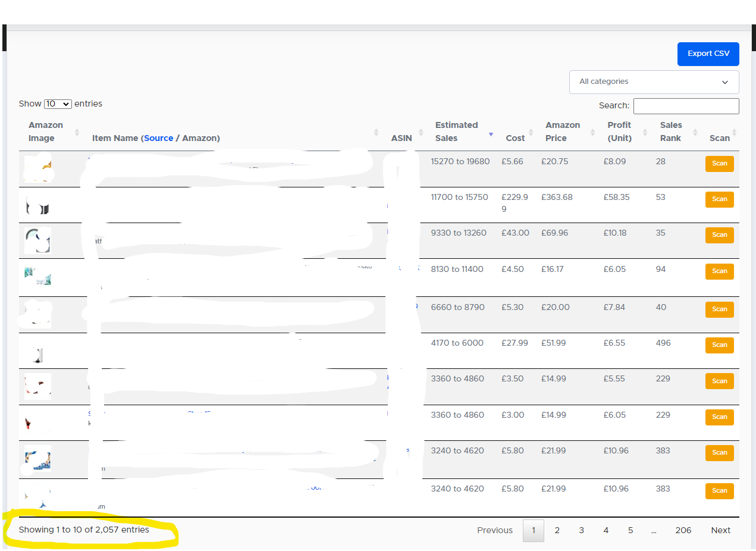The width and height of the screenshot is (756, 551).
Task: Click the Next pagination button
Action: click(720, 530)
